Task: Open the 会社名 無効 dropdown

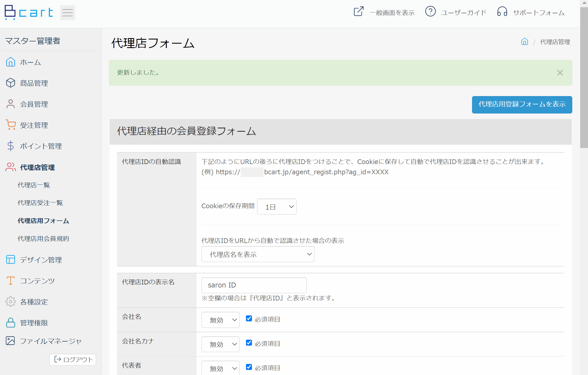Action: coord(221,320)
